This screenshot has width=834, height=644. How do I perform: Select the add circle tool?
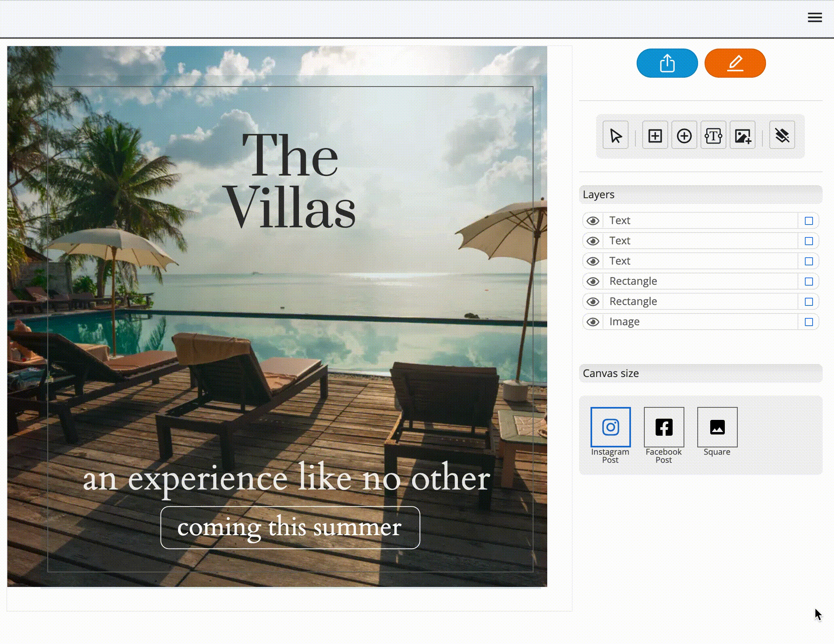point(684,136)
